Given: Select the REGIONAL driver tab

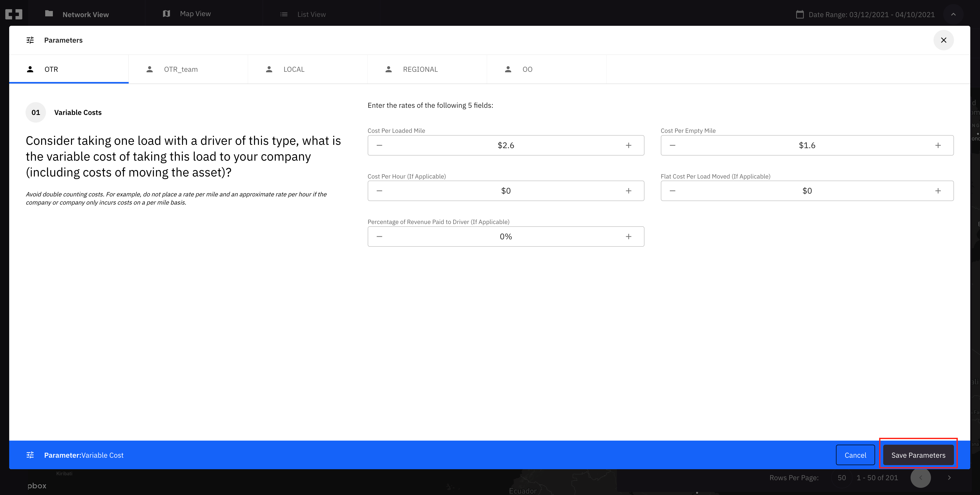Looking at the screenshot, I should (420, 69).
